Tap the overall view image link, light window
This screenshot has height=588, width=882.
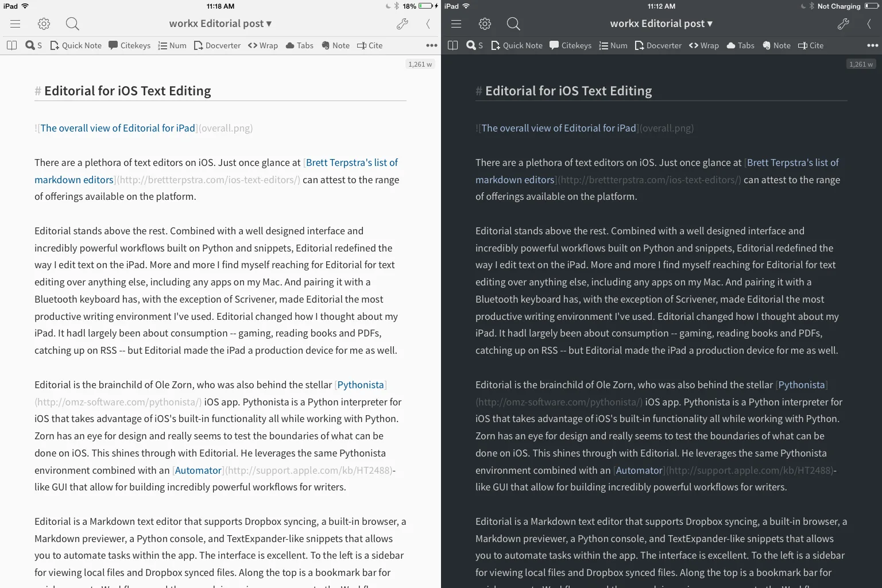point(118,128)
